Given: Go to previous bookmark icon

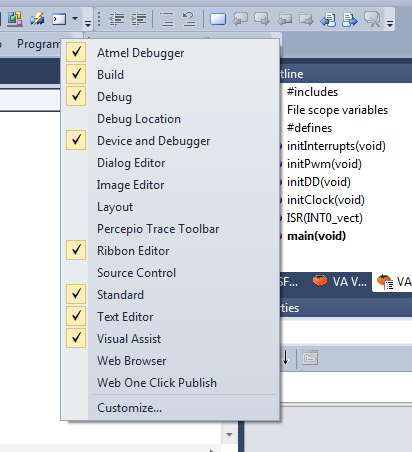Looking at the screenshot, I should [x=240, y=19].
